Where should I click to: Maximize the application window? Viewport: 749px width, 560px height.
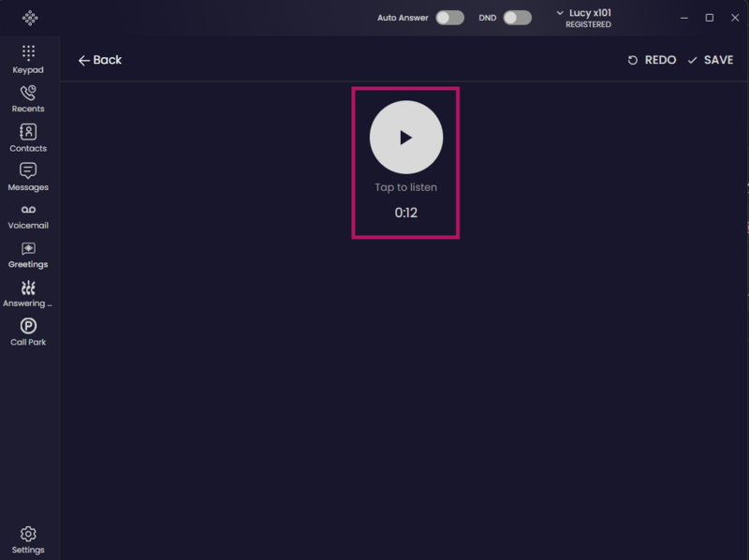point(710,18)
